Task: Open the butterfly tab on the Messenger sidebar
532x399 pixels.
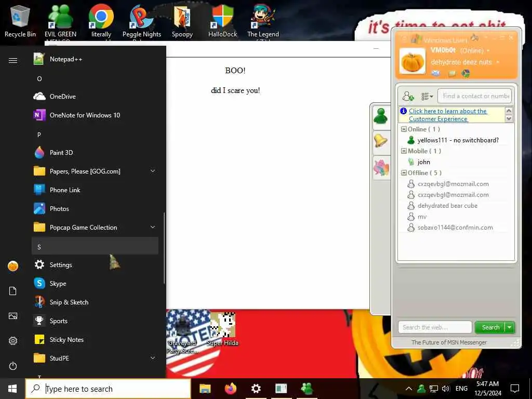Action: pyautogui.click(x=381, y=167)
